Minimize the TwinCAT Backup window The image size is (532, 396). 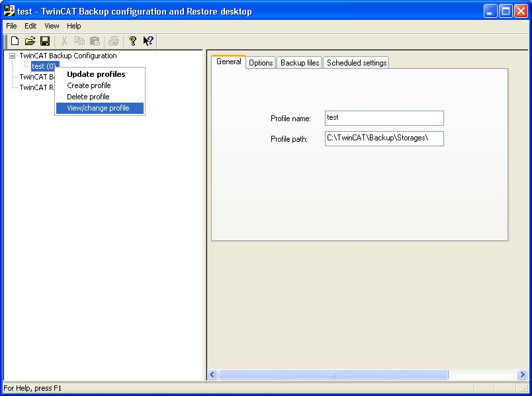(490, 11)
